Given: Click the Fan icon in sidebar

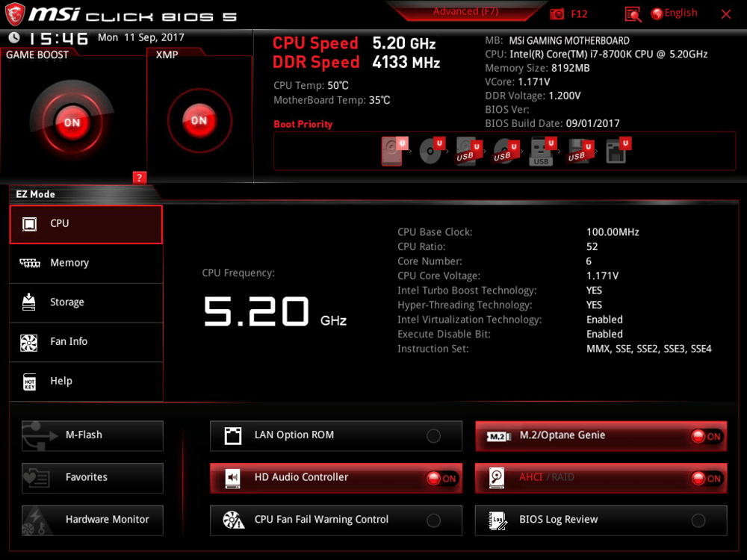Looking at the screenshot, I should pos(29,343).
